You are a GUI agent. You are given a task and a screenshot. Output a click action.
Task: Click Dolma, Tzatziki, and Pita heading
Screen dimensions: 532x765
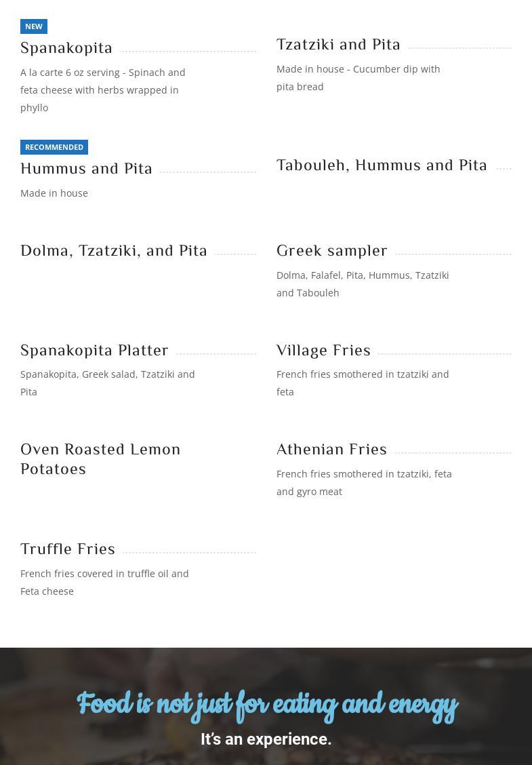pyautogui.click(x=114, y=251)
